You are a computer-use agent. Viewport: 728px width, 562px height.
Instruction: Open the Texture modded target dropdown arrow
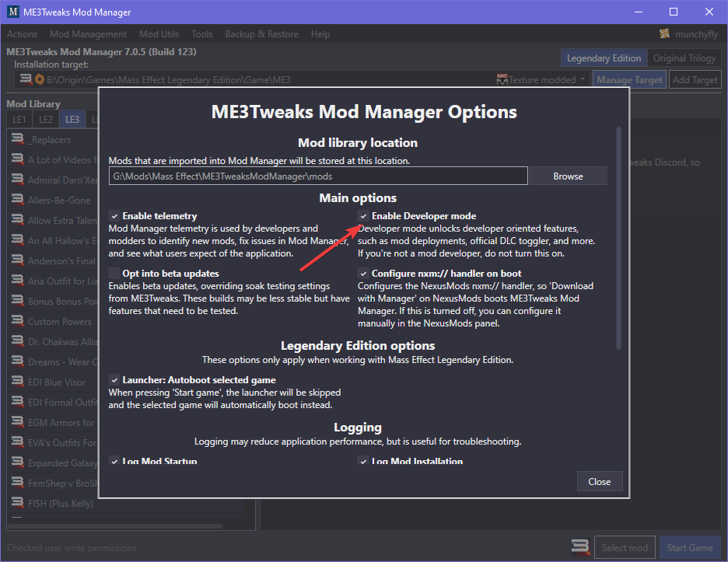583,79
